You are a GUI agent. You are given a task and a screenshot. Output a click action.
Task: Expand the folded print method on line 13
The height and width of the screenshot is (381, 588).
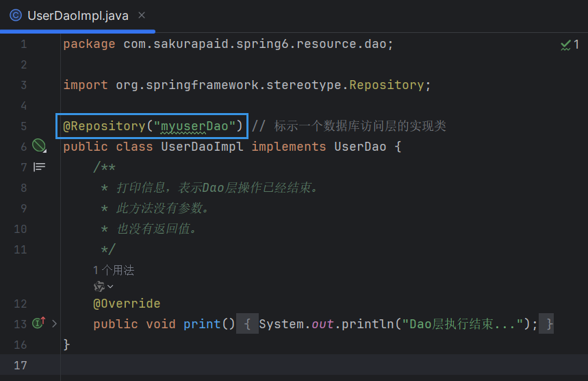(54, 323)
